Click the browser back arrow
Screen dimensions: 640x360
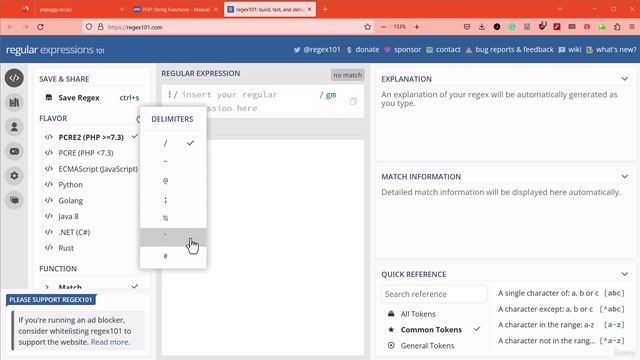tap(10, 27)
